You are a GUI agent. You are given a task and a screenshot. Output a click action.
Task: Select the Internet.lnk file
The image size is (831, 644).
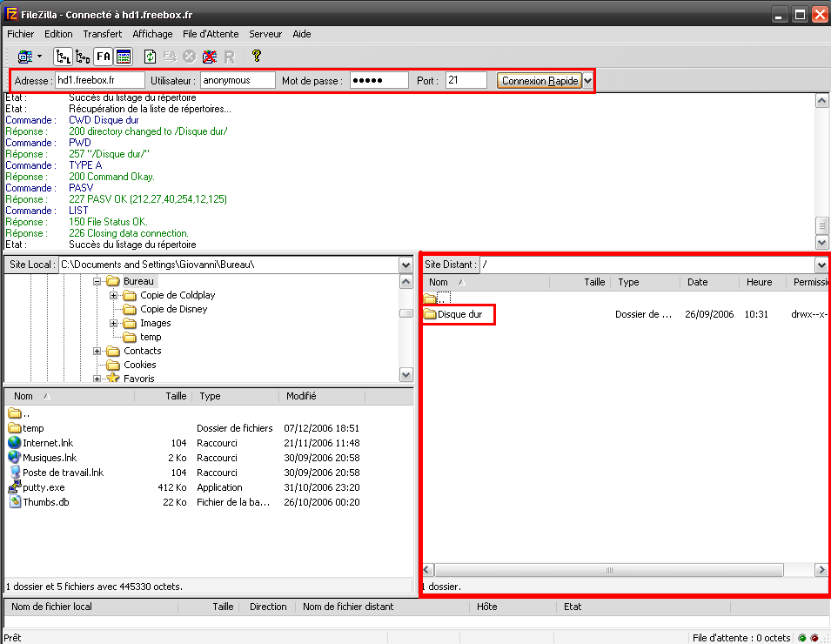coord(48,443)
